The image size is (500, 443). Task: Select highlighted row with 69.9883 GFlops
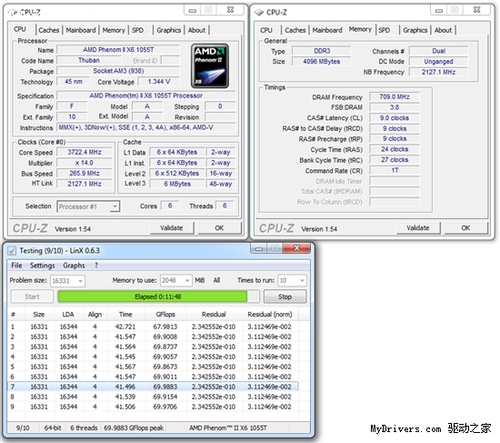153,387
